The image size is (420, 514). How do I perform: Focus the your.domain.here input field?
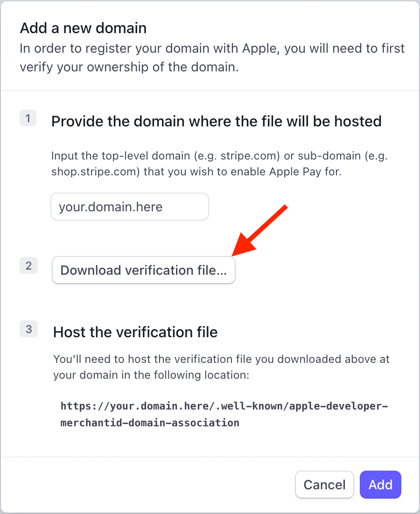(x=130, y=207)
